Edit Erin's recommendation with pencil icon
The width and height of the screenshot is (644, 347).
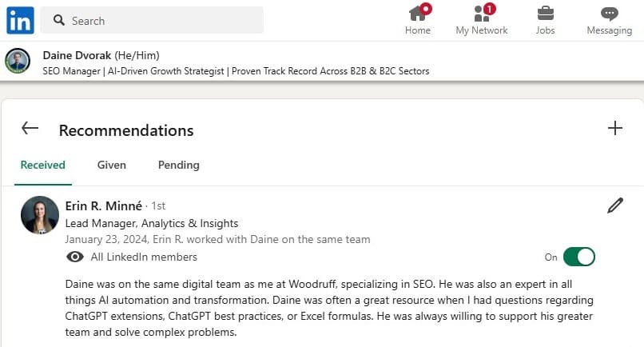click(615, 205)
